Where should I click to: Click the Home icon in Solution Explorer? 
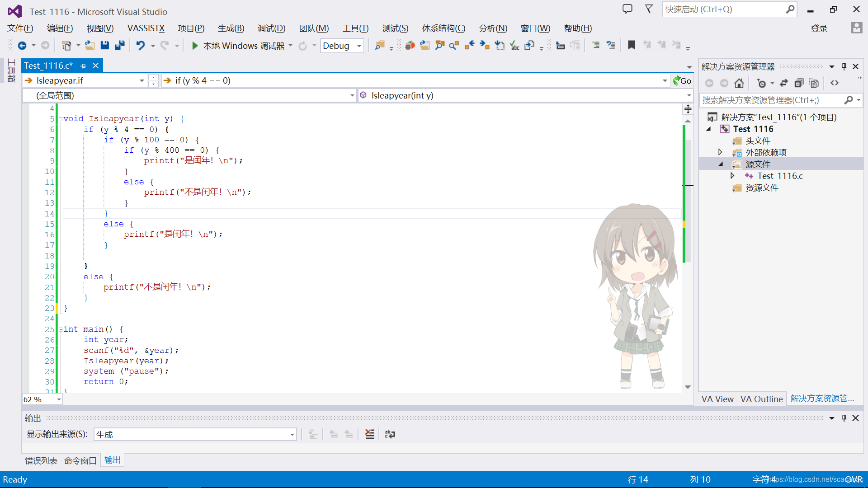(x=739, y=83)
